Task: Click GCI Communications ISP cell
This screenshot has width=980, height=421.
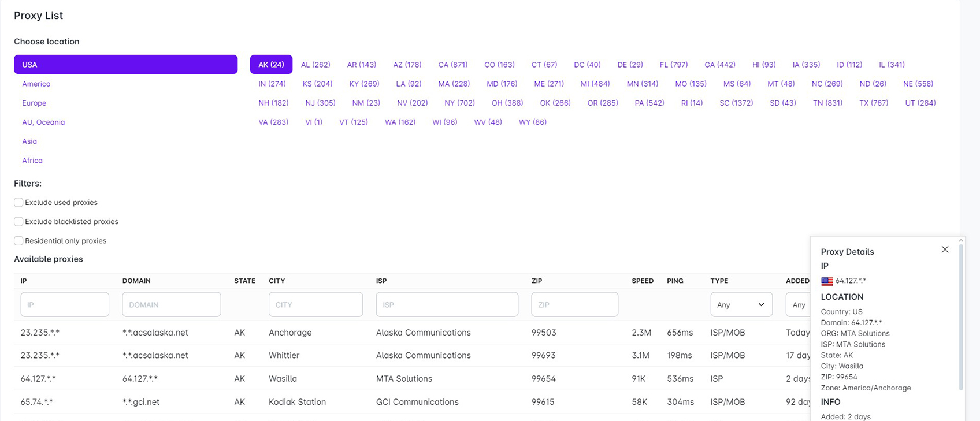Action: (x=417, y=402)
